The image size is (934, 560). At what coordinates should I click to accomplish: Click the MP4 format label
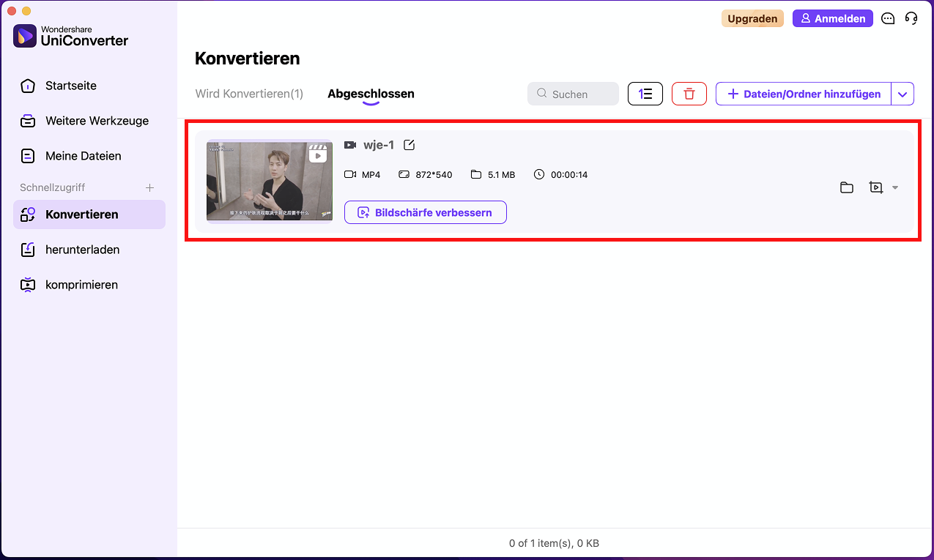(x=371, y=174)
